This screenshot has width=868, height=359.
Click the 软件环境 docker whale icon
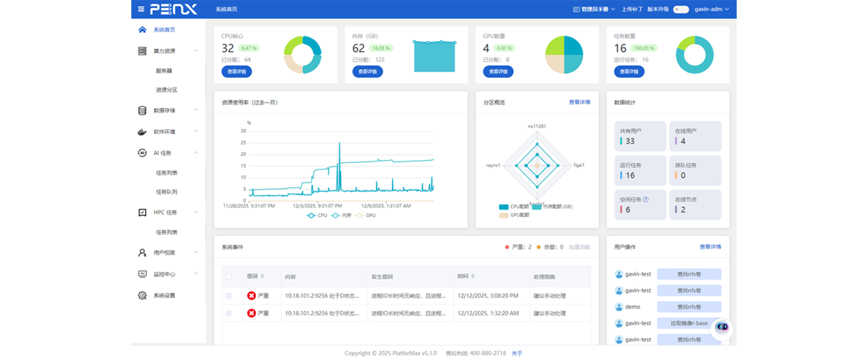(x=142, y=132)
